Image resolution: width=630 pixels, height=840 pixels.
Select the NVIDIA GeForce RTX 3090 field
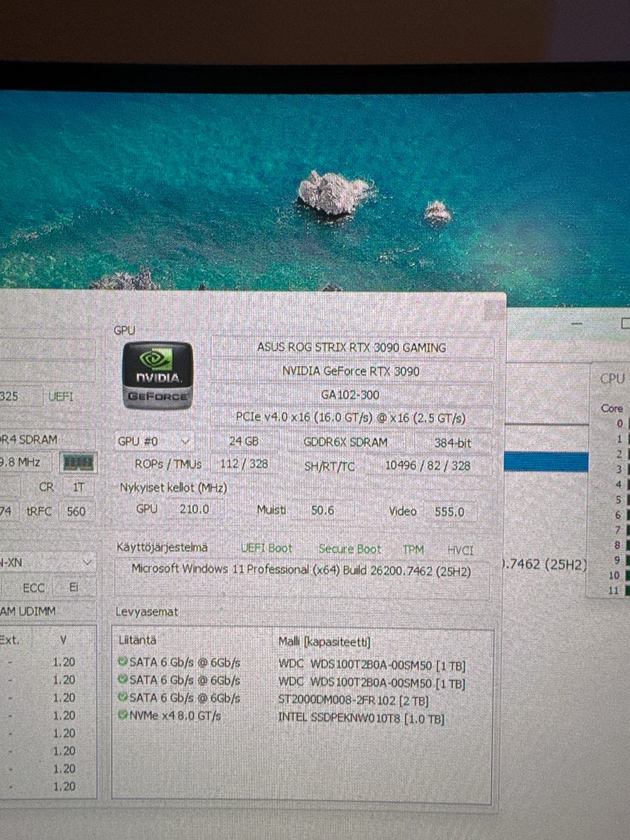352,371
